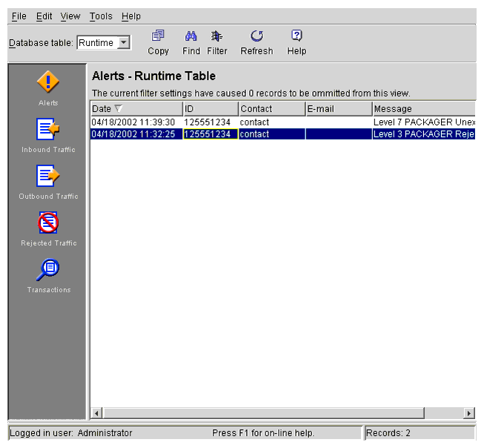Select the Level 3 PACKAGER message cell

click(424, 134)
